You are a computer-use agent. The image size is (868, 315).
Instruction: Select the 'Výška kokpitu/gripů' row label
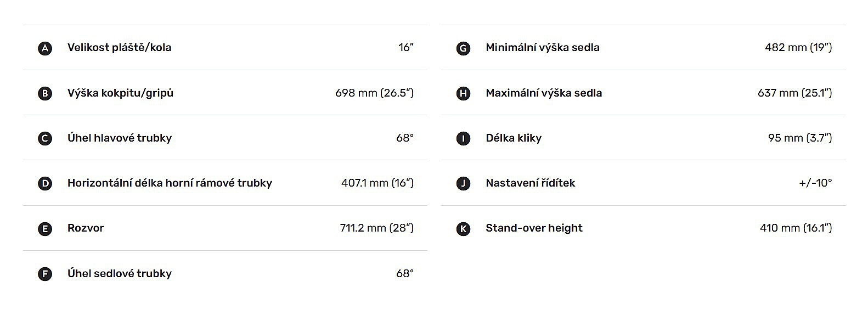[x=120, y=93]
